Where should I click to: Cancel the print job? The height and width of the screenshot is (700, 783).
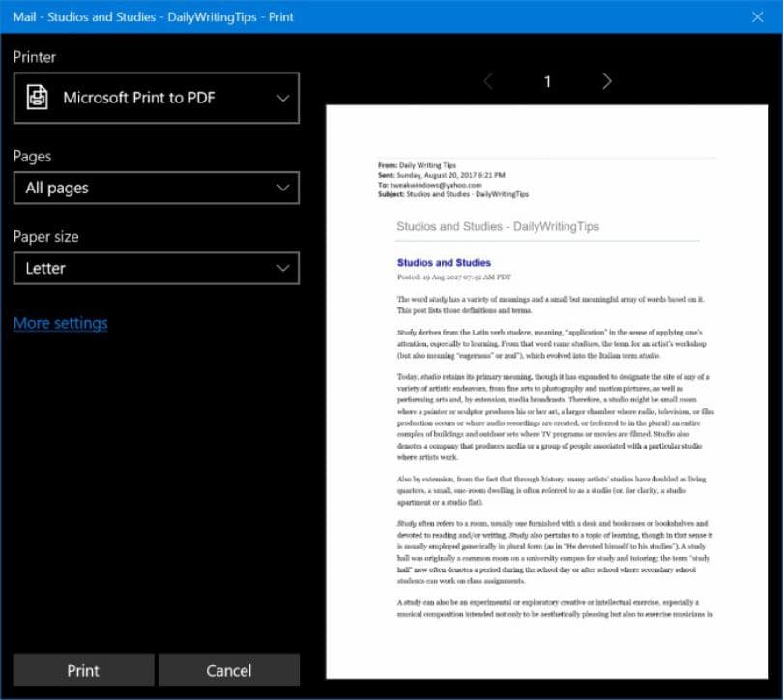[229, 670]
